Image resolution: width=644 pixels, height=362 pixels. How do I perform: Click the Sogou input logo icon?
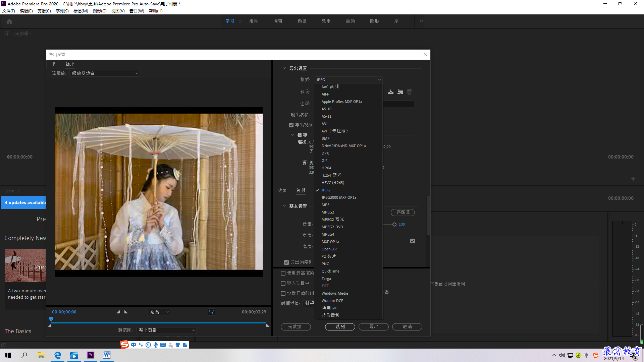click(x=124, y=345)
